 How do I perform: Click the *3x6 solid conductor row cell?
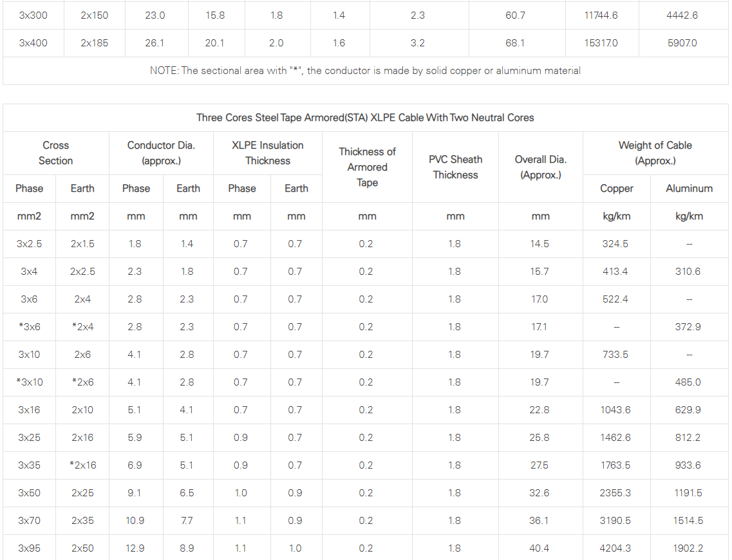[x=29, y=327]
